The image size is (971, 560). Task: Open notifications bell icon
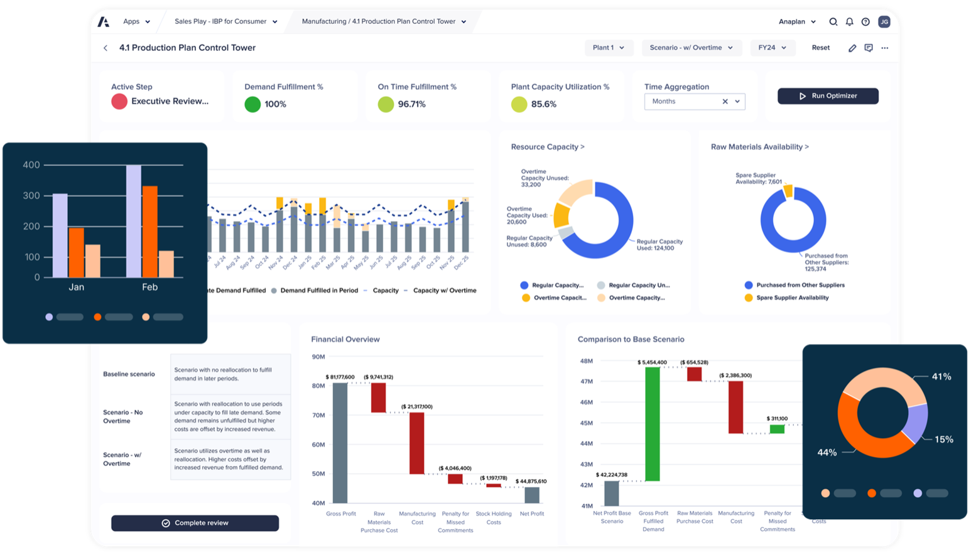point(849,22)
